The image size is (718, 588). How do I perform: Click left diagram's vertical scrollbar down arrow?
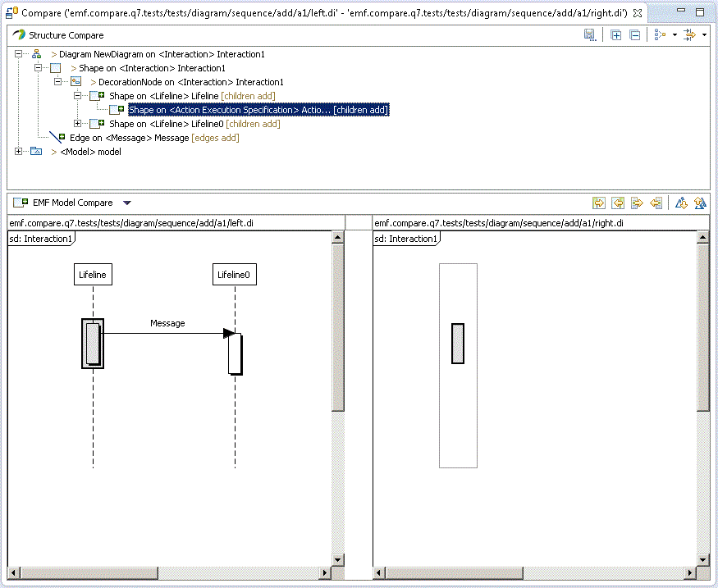pos(337,558)
